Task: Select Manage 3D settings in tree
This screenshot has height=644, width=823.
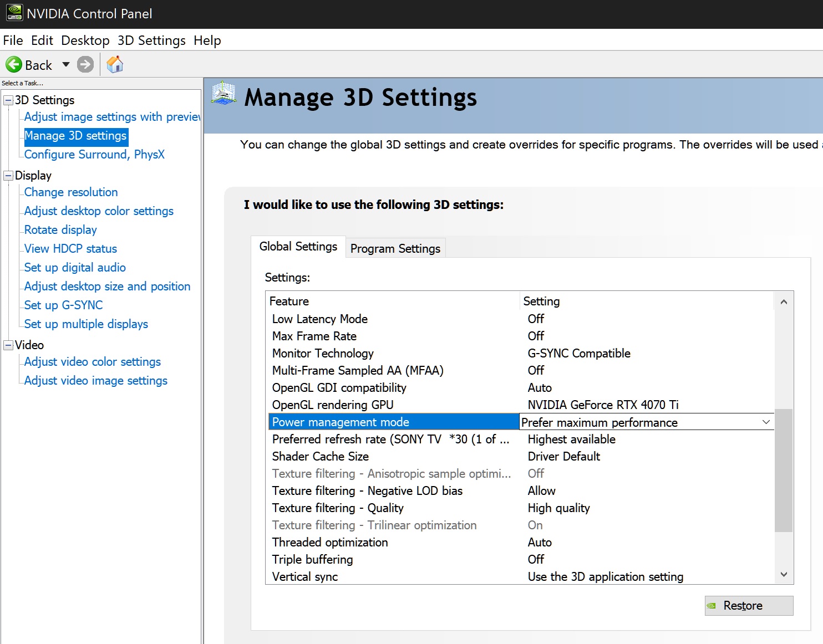Action: tap(75, 136)
